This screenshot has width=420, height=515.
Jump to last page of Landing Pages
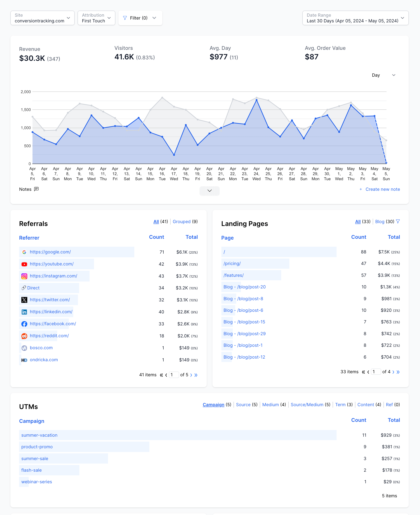398,372
